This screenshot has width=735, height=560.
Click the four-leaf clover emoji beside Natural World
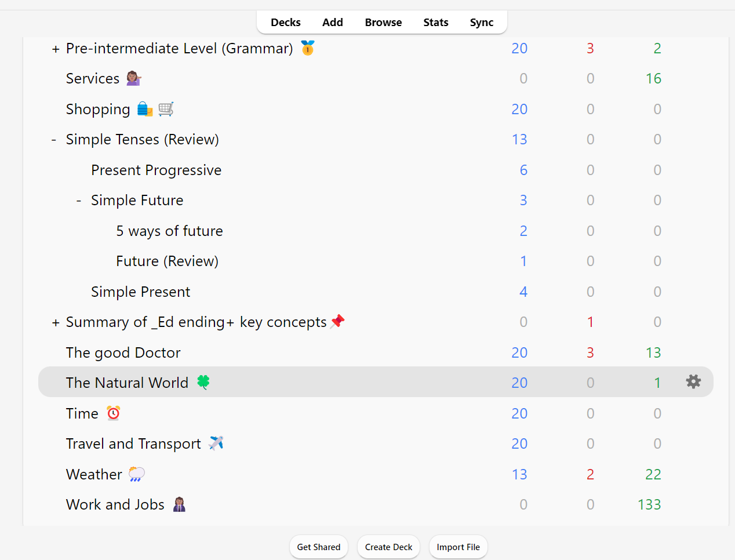(203, 382)
